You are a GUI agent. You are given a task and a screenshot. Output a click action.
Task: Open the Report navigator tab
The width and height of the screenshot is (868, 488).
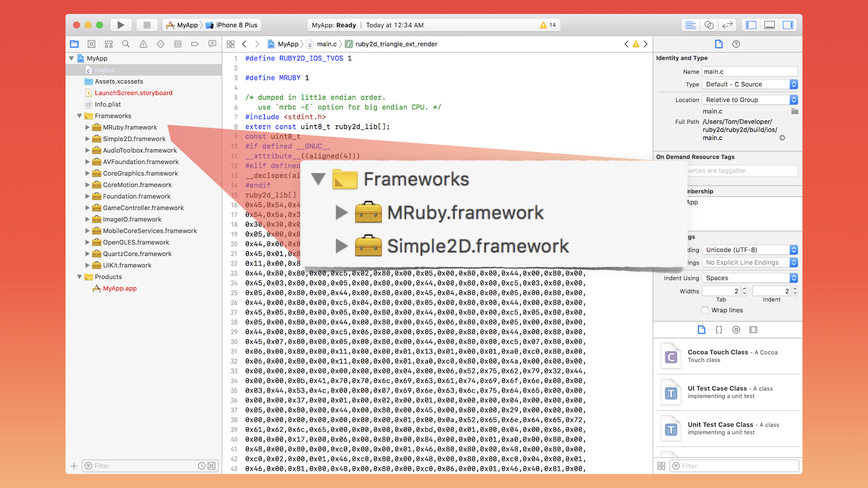tap(212, 44)
